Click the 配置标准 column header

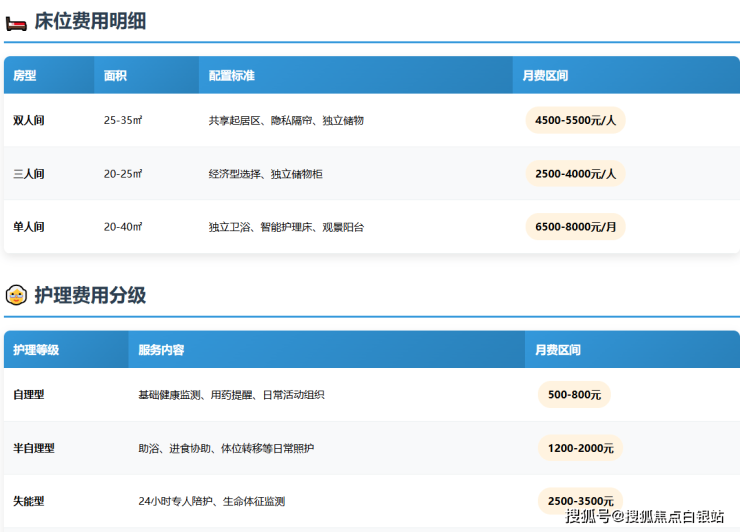[231, 76]
